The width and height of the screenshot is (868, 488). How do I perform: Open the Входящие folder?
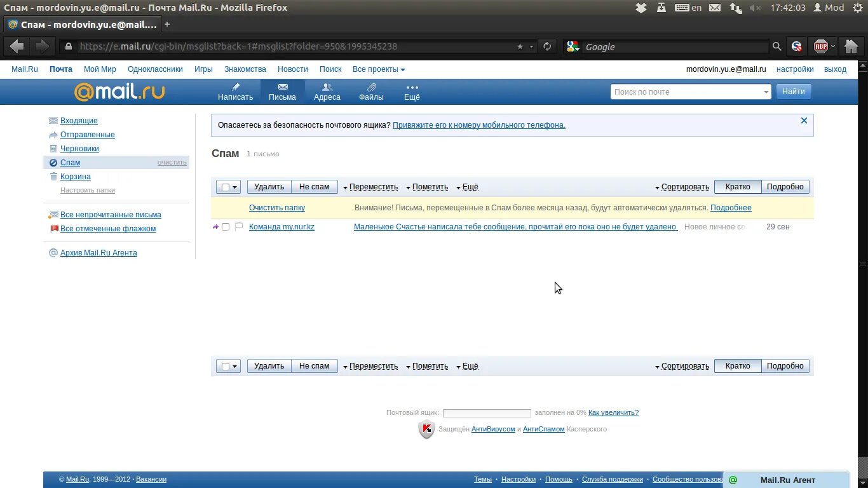click(79, 121)
